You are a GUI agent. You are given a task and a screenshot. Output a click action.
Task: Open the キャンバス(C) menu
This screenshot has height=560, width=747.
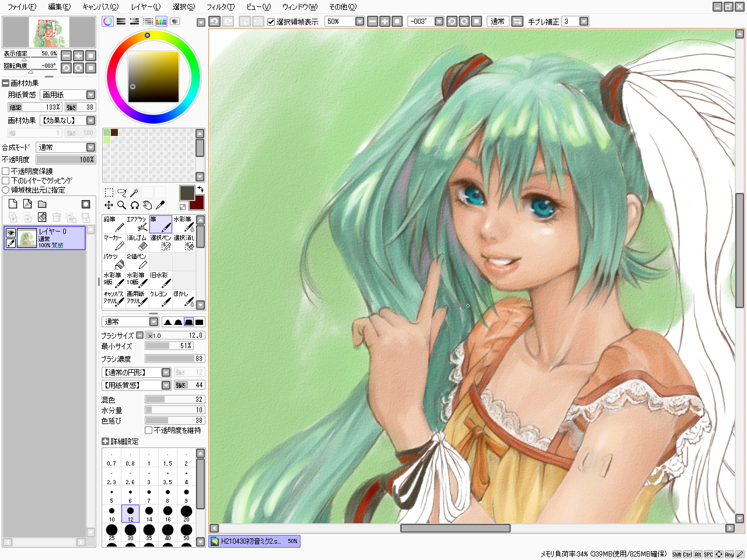[x=100, y=7]
